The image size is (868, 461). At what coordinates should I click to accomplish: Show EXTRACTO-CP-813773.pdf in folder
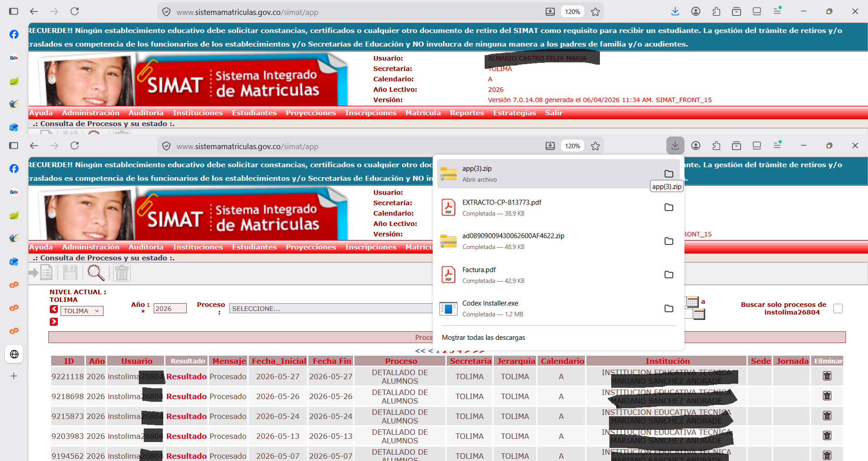pyautogui.click(x=669, y=207)
